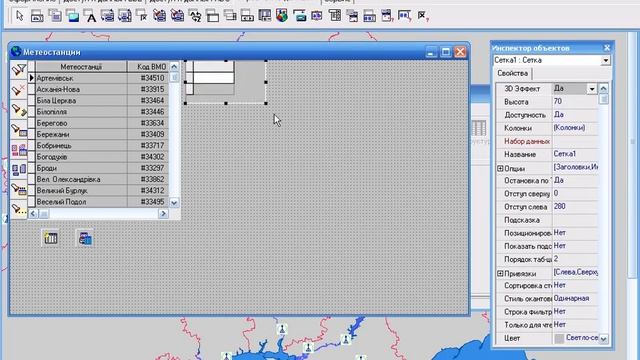Choose the blue picture component tool

(x=73, y=17)
